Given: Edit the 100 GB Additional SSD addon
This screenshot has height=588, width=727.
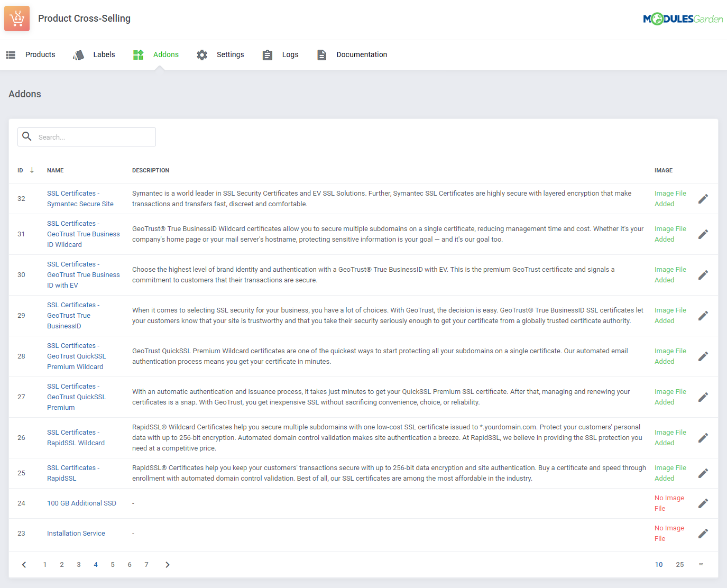Looking at the screenshot, I should tap(703, 503).
